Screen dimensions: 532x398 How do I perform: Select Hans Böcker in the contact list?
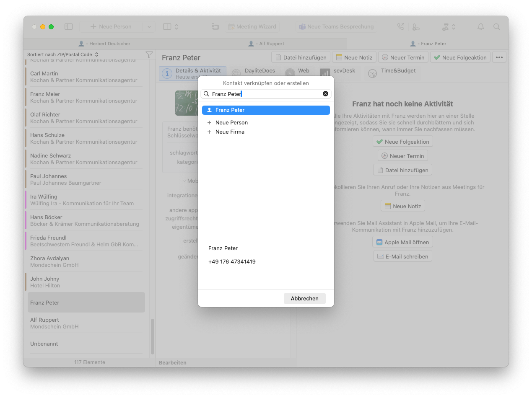pyautogui.click(x=84, y=220)
